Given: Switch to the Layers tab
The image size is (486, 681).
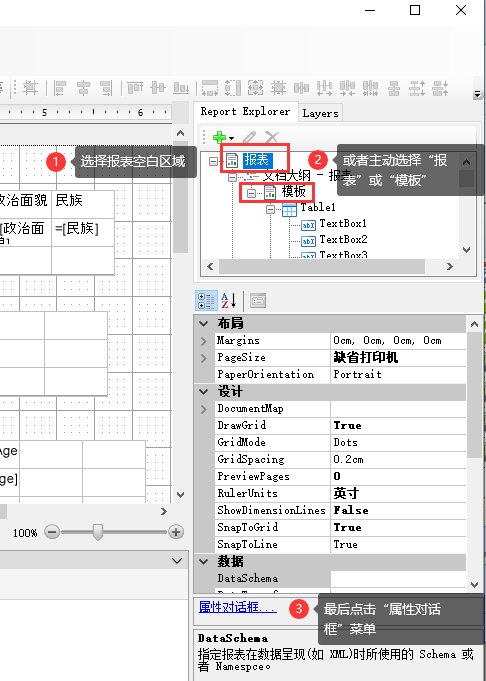Looking at the screenshot, I should [321, 113].
